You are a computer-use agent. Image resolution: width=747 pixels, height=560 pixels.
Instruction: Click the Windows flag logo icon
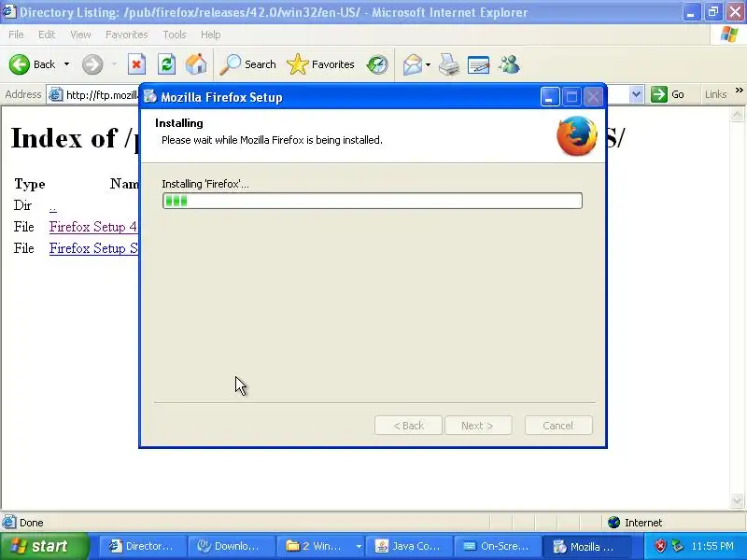729,35
